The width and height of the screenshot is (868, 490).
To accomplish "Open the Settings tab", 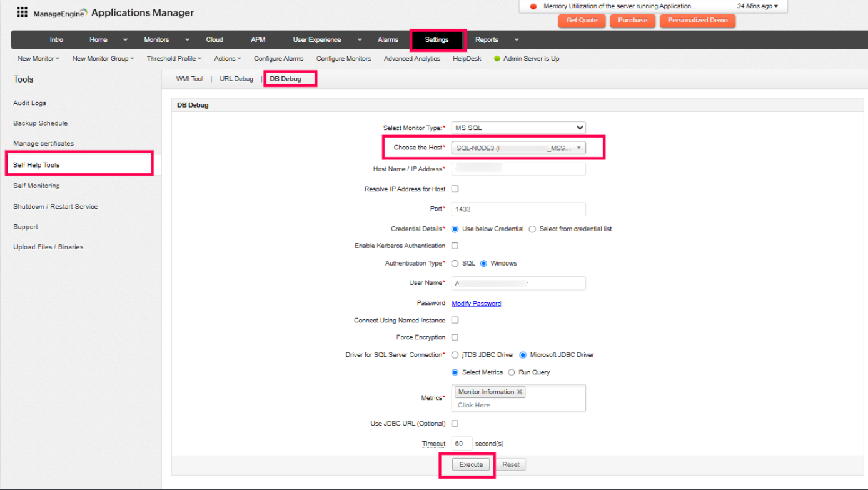I will point(437,40).
